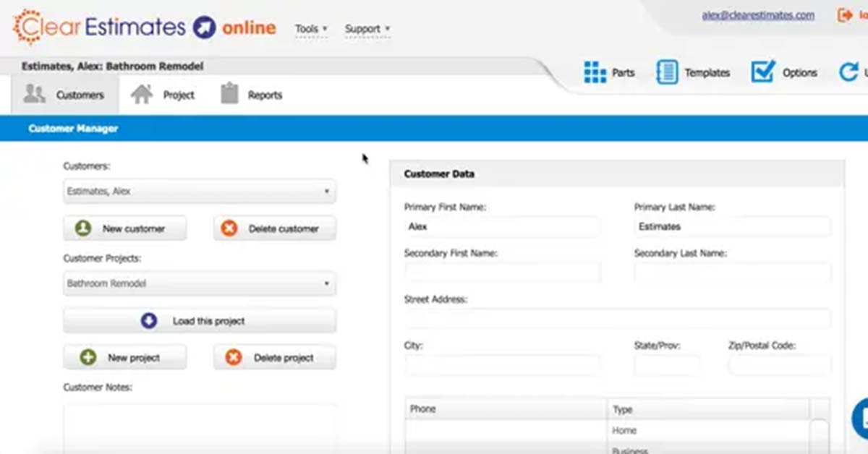Screen dimensions: 868x454
Task: Open the Support menu
Action: (367, 29)
